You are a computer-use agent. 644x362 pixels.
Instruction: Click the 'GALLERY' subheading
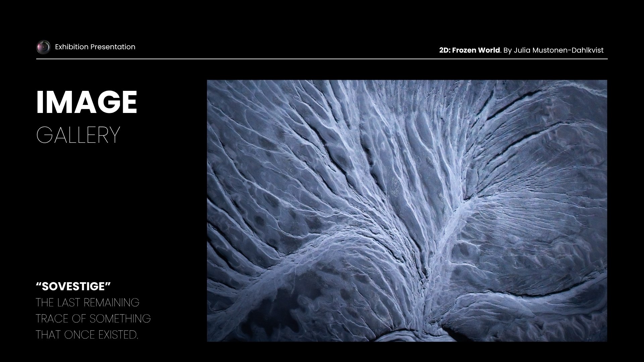pos(78,135)
